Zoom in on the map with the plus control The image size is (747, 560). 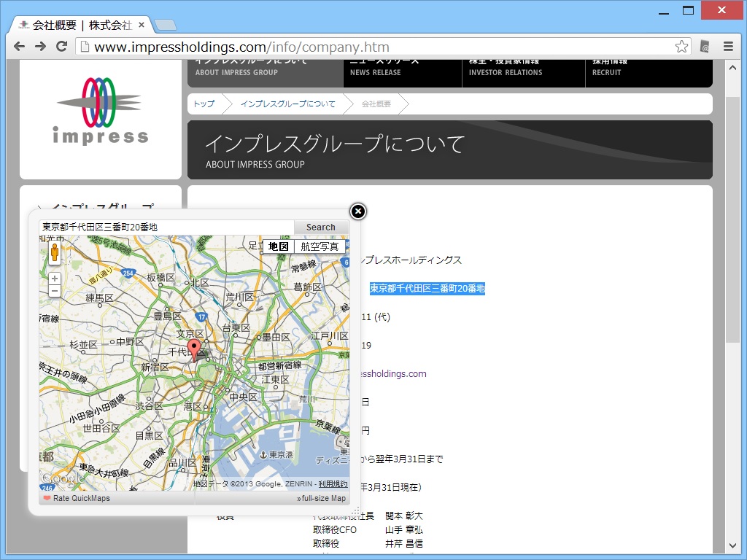click(x=55, y=278)
